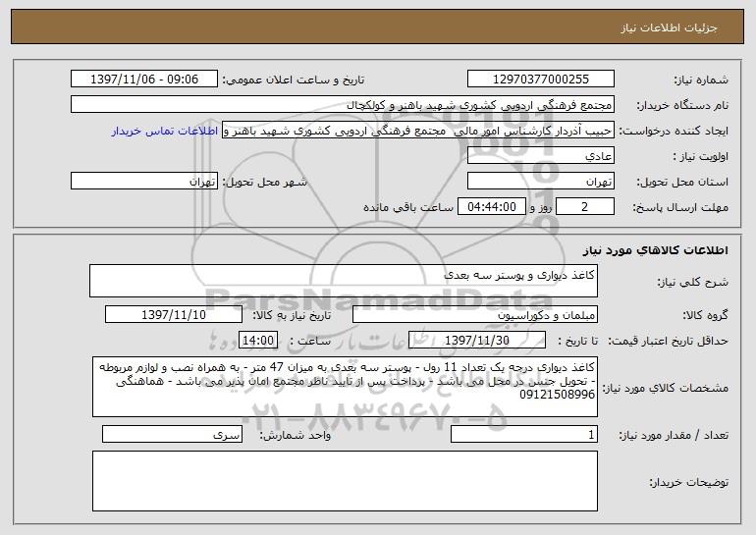Click the ایجاد کننده درخواست label
This screenshot has width=756, height=535.
674,131
